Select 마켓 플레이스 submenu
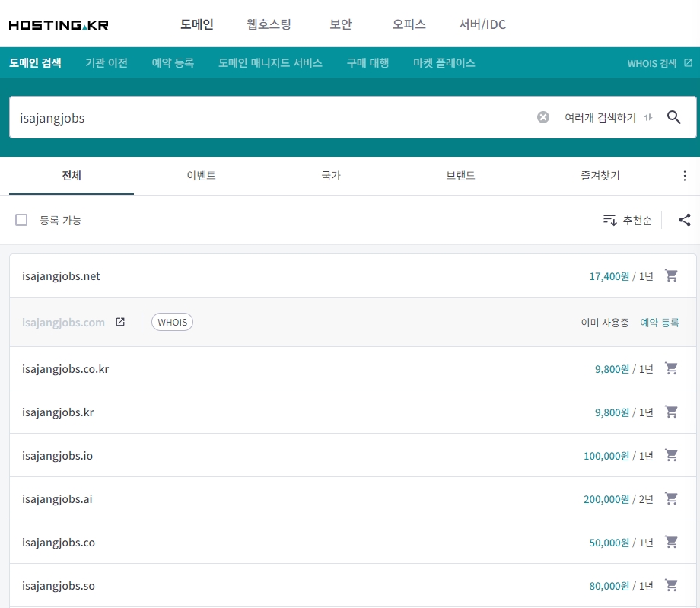The image size is (700, 608). [444, 63]
